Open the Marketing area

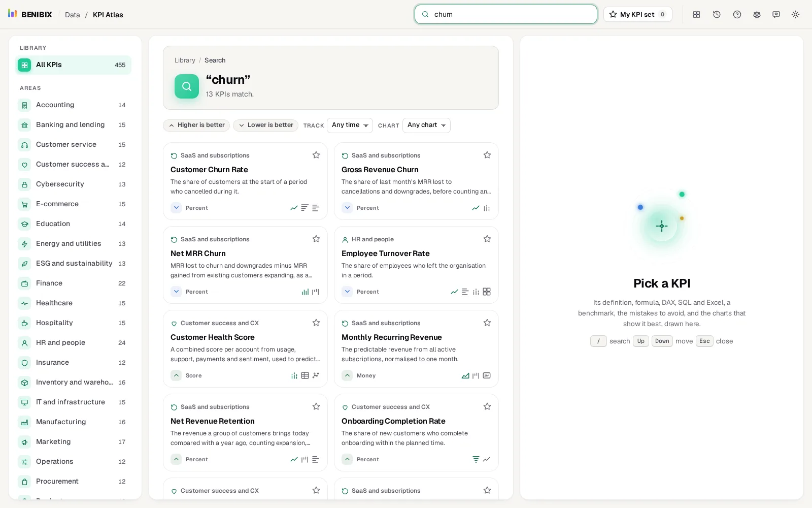click(x=73, y=442)
